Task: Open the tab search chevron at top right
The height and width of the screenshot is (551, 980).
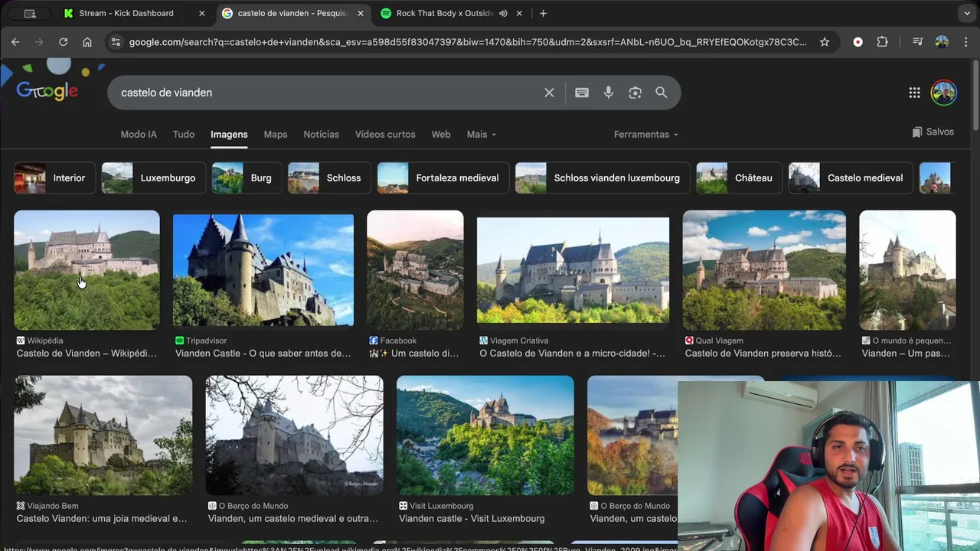Action: tap(968, 13)
